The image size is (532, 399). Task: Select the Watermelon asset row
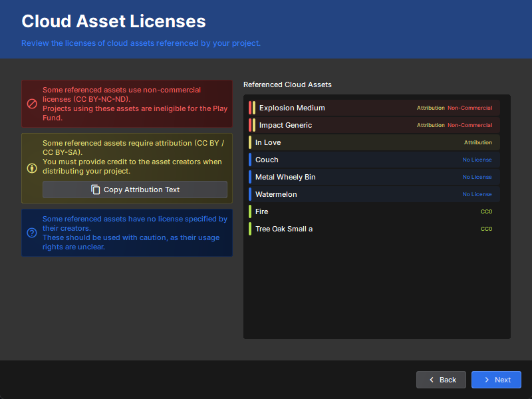click(x=374, y=194)
